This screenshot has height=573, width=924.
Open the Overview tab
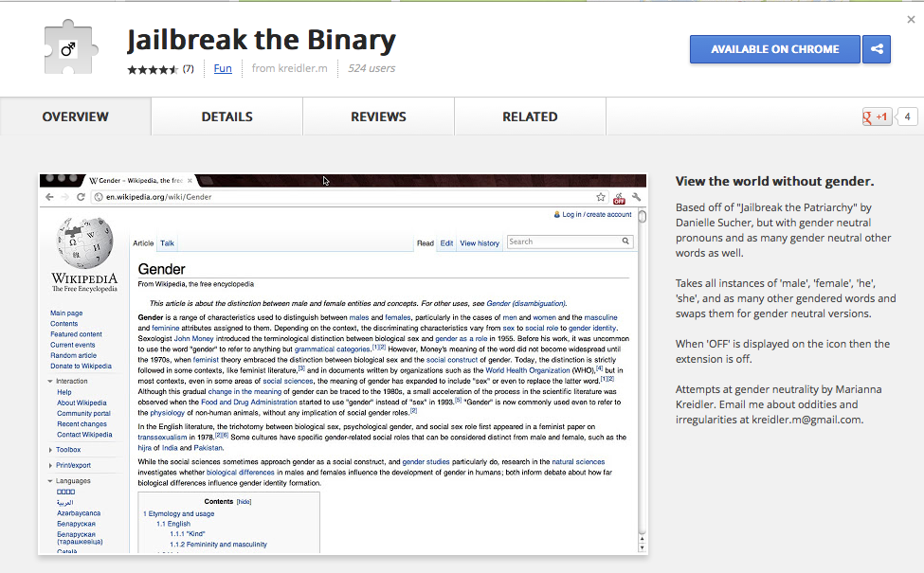click(76, 116)
